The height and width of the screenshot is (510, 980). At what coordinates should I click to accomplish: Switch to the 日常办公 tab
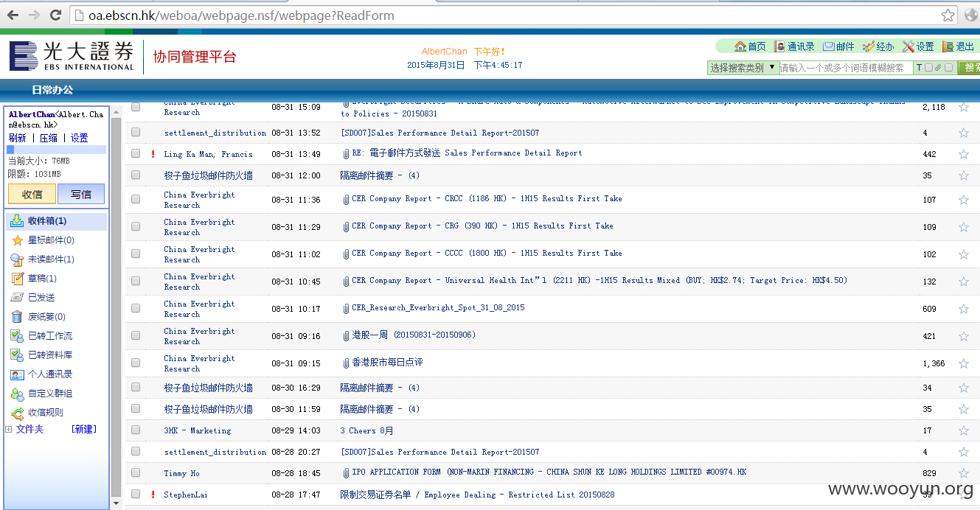52,90
